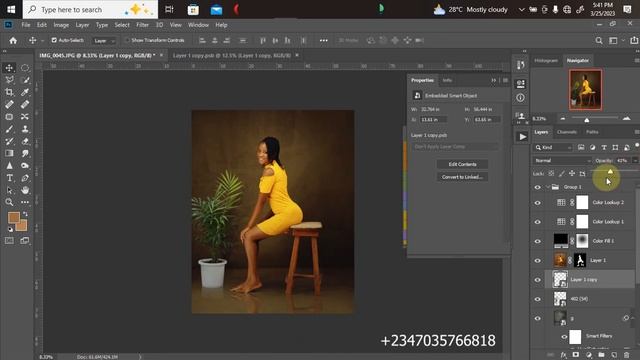
Task: Open the options bar overflow three dots
Action: tap(324, 40)
